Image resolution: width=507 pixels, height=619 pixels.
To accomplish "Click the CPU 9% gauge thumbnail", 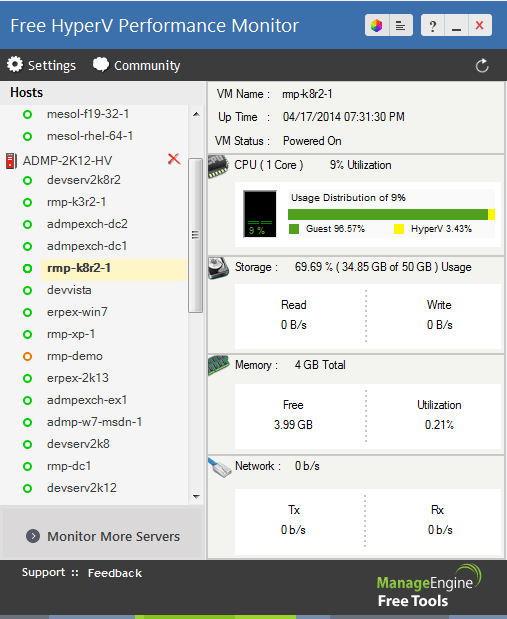I will point(260,214).
